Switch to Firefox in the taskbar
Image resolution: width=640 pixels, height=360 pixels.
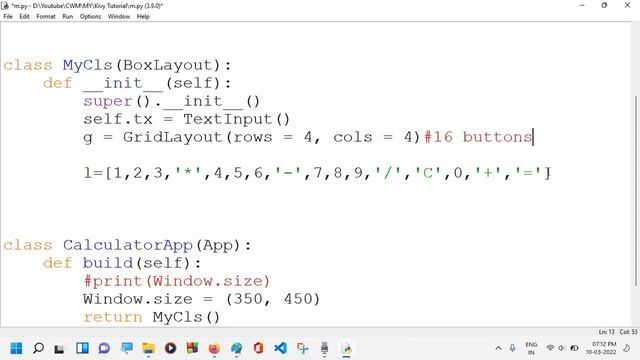[x=214, y=348]
